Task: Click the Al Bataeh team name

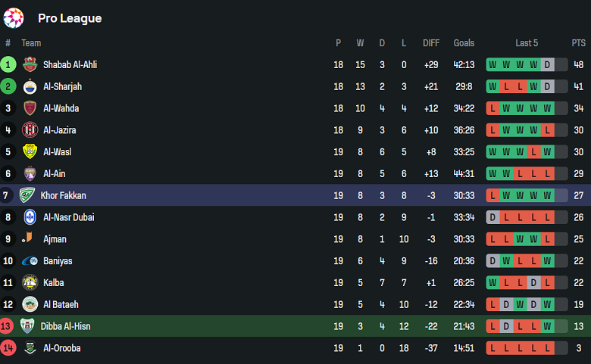Action: (x=61, y=304)
